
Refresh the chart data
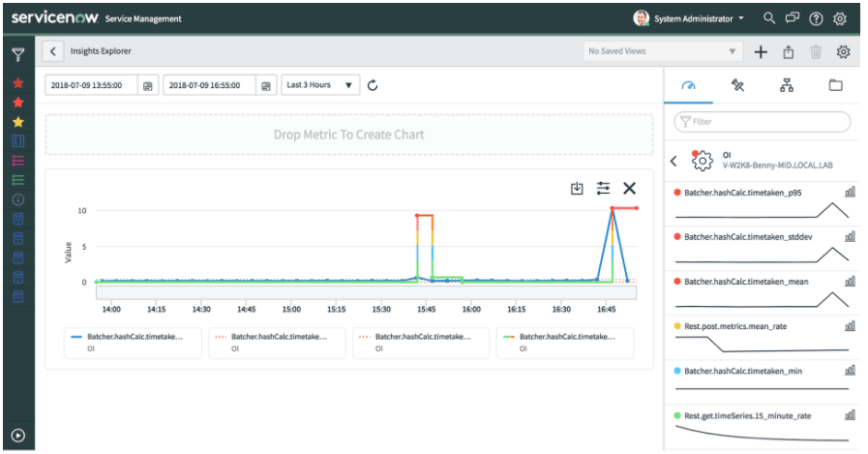[373, 85]
